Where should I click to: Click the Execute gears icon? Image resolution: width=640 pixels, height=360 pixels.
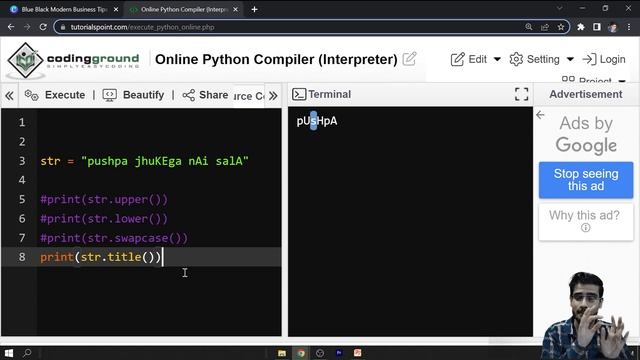(x=31, y=95)
